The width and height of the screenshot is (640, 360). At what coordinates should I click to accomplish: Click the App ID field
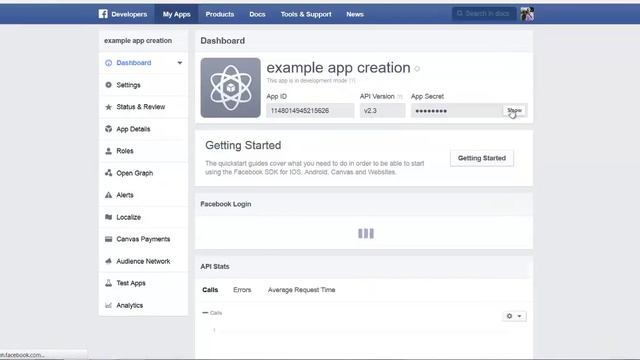coord(310,111)
